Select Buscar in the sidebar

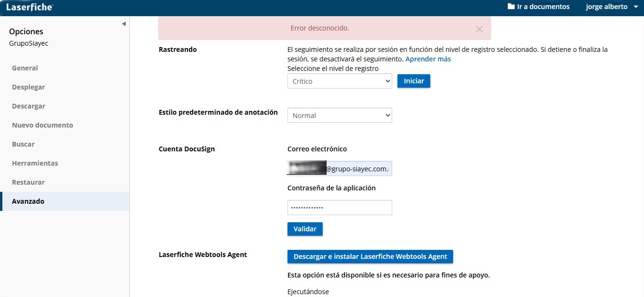click(23, 144)
